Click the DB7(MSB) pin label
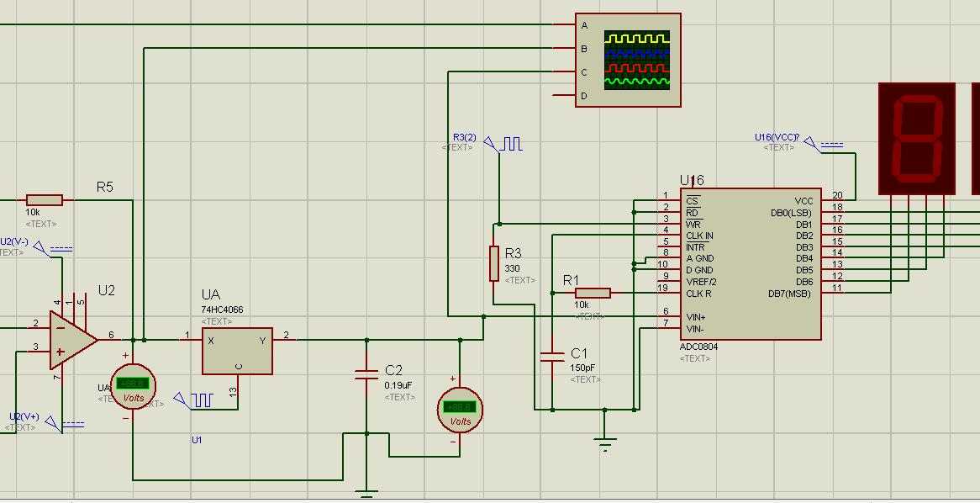Viewport: 980px width, 503px height. [790, 294]
